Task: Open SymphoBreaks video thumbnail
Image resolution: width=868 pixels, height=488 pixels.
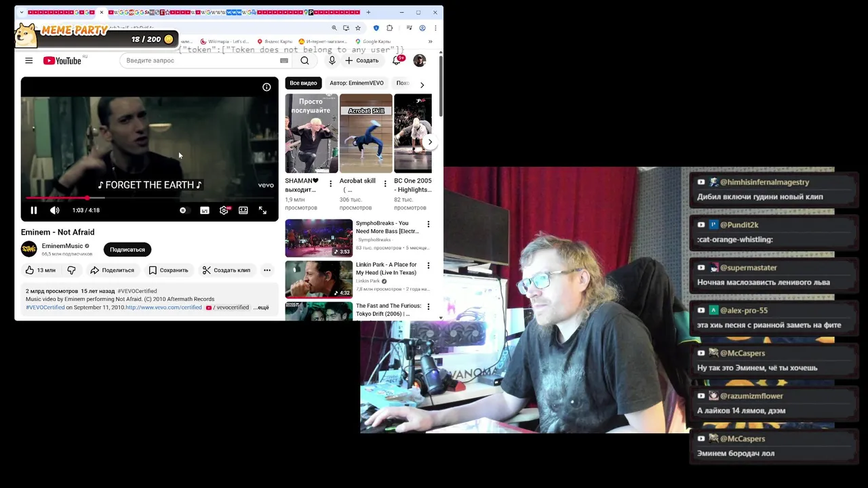Action: point(319,238)
